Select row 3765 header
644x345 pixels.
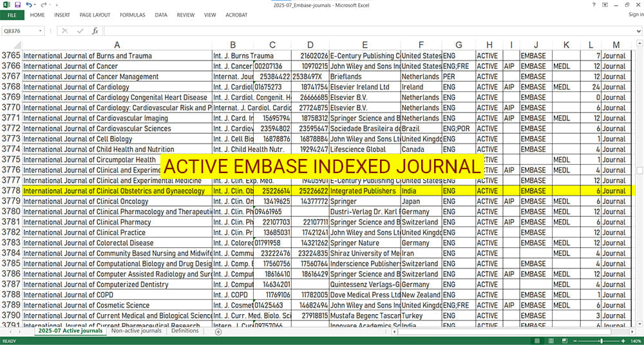(x=11, y=56)
